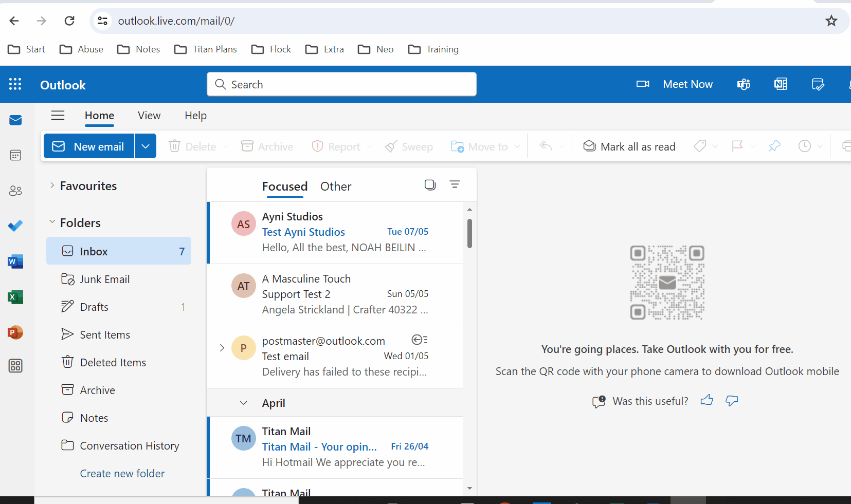Image resolution: width=851 pixels, height=504 pixels.
Task: Open the Titan Plans bookmark folder
Action: 206,49
